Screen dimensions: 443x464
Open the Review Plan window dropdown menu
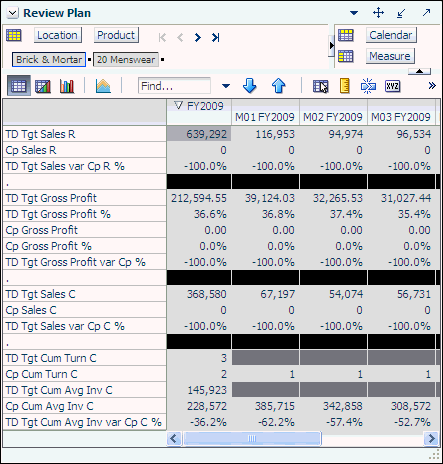click(x=354, y=13)
